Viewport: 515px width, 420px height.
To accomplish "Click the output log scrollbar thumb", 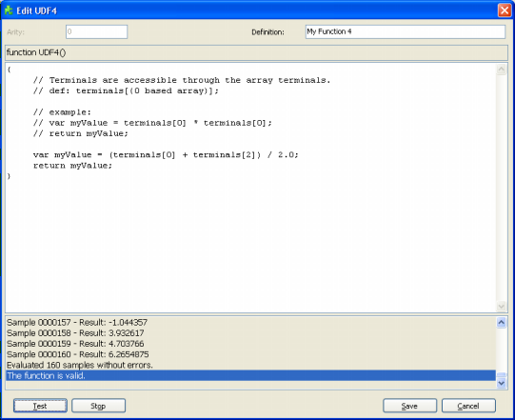I will pyautogui.click(x=502, y=374).
